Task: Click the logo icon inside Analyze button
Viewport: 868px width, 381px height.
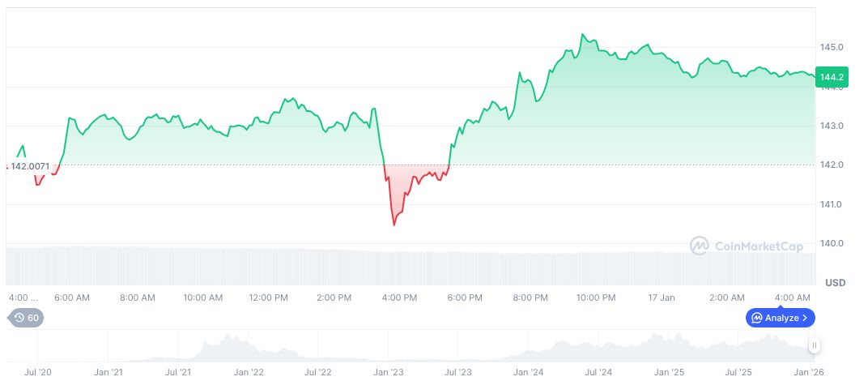Action: click(757, 318)
